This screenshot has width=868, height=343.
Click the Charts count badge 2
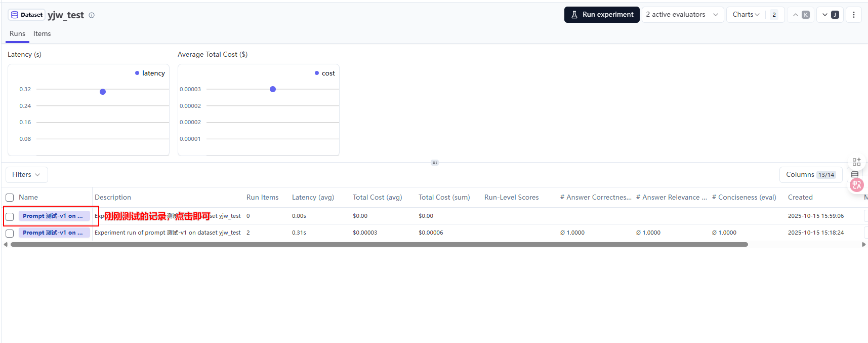(x=774, y=15)
